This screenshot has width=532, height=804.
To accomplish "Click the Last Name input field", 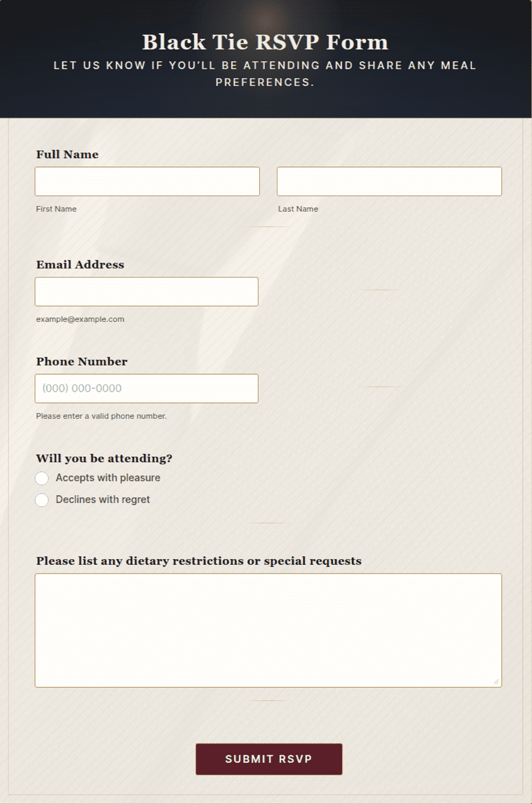I will click(389, 181).
